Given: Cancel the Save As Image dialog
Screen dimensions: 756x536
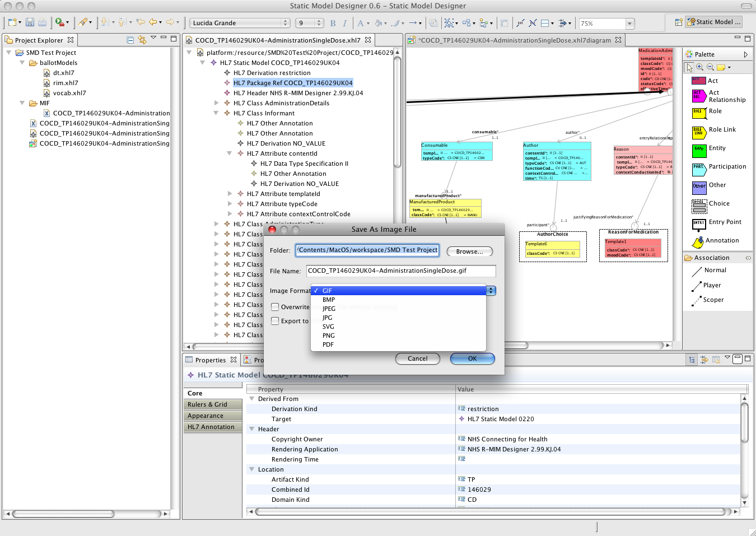Looking at the screenshot, I should coord(417,358).
